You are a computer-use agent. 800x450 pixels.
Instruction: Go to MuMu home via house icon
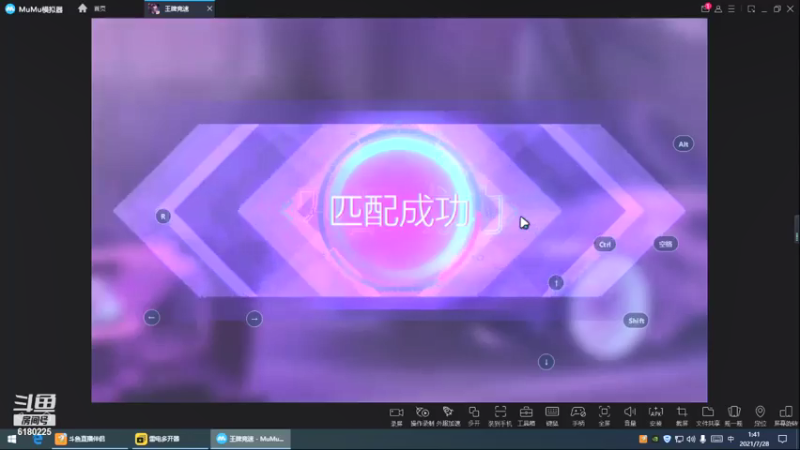point(83,8)
